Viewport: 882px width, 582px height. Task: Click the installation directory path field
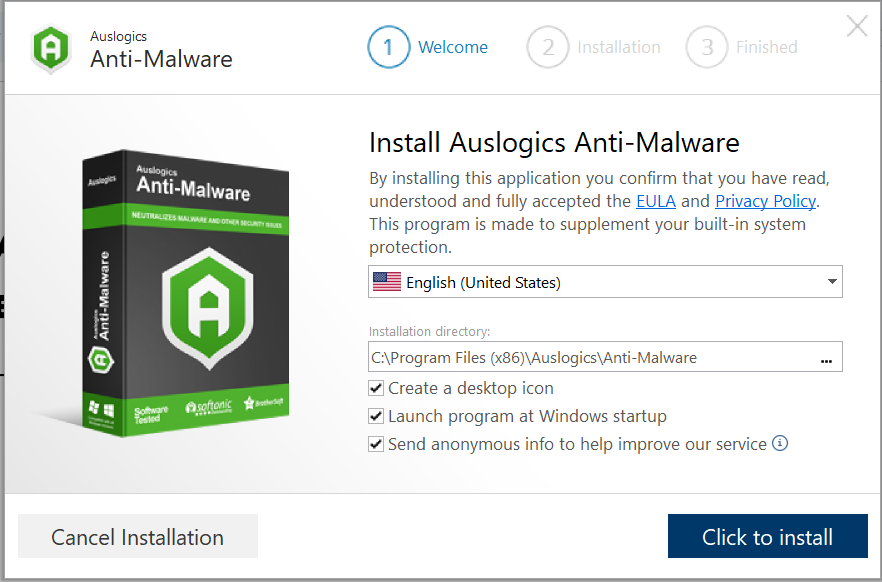(560, 357)
